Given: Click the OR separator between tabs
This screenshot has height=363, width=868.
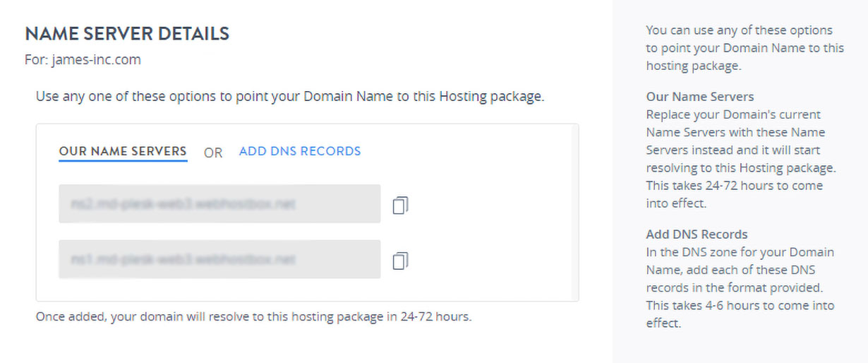Looking at the screenshot, I should pyautogui.click(x=213, y=153).
